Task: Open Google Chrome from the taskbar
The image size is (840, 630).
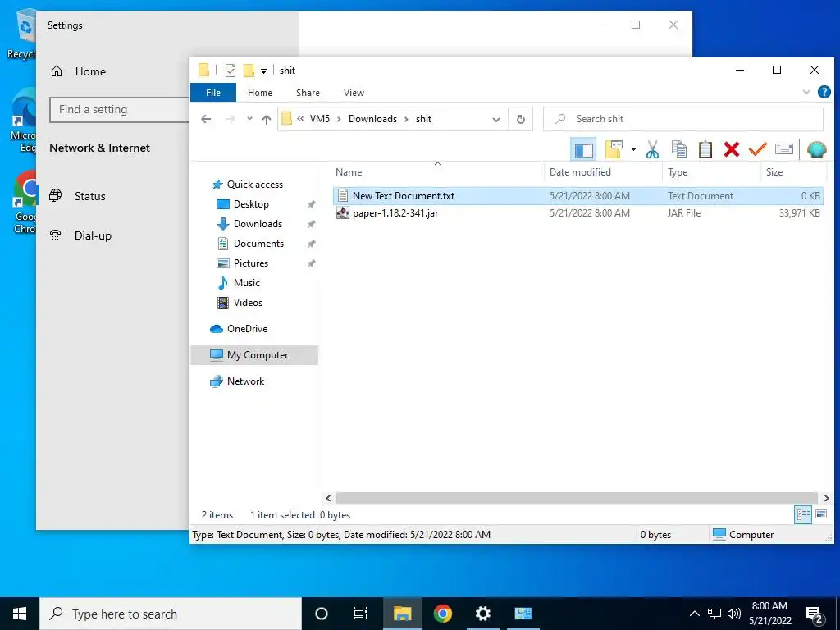Action: pyautogui.click(x=442, y=614)
